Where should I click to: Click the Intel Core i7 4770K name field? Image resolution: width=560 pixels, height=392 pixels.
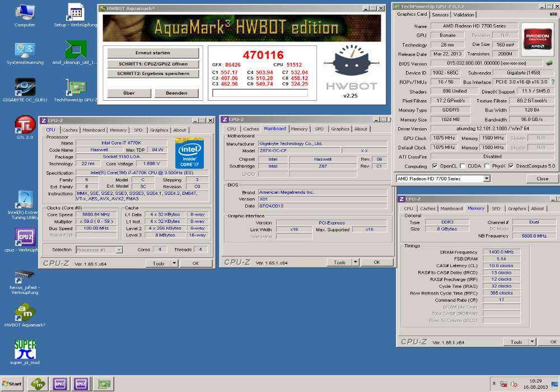point(122,143)
